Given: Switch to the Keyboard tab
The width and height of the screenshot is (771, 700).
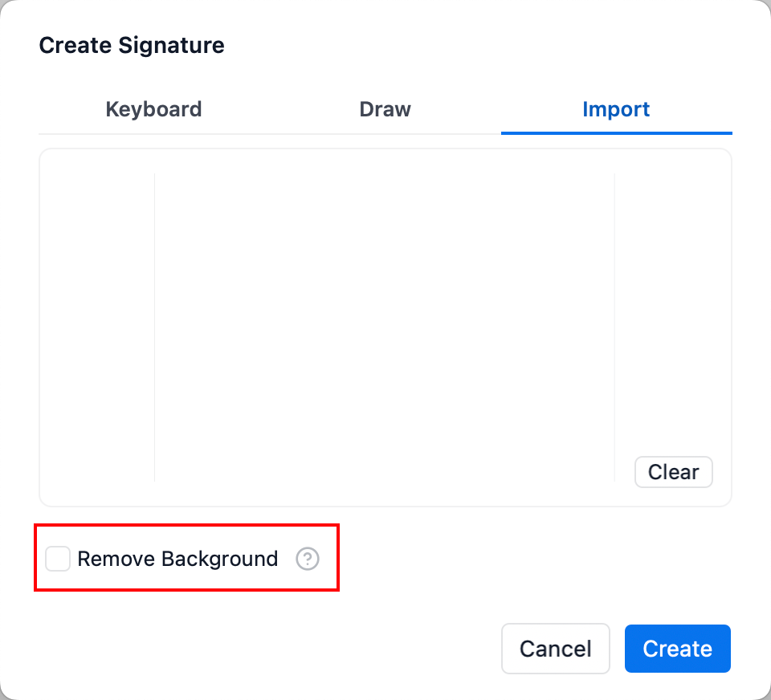Looking at the screenshot, I should tap(153, 109).
